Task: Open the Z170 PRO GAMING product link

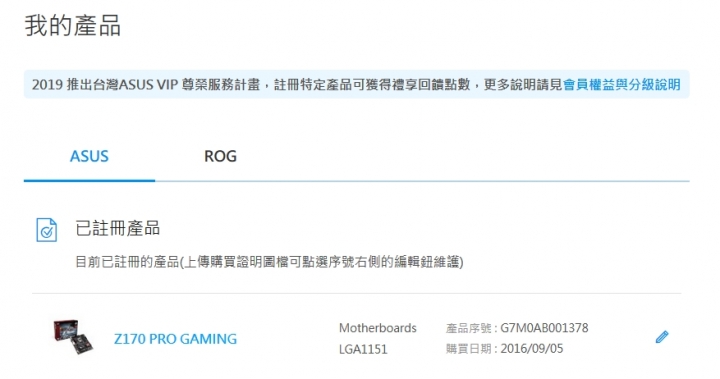Action: click(x=175, y=339)
